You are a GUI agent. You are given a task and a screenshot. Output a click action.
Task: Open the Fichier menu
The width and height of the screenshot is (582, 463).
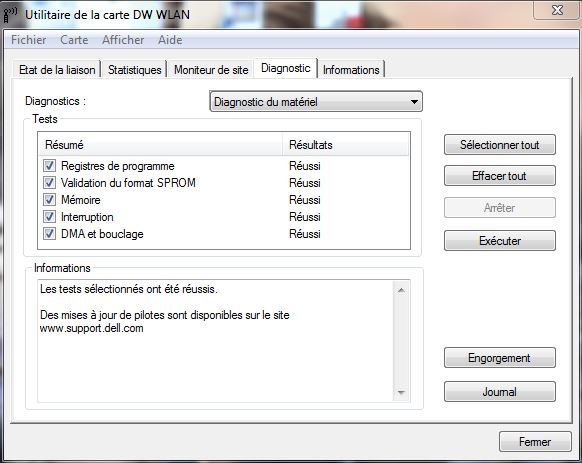[29, 40]
